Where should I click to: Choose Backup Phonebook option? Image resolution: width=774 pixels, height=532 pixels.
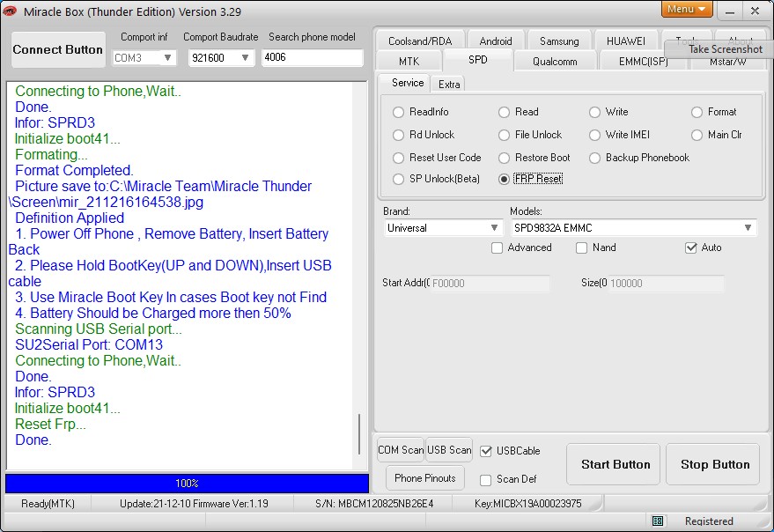pyautogui.click(x=595, y=158)
